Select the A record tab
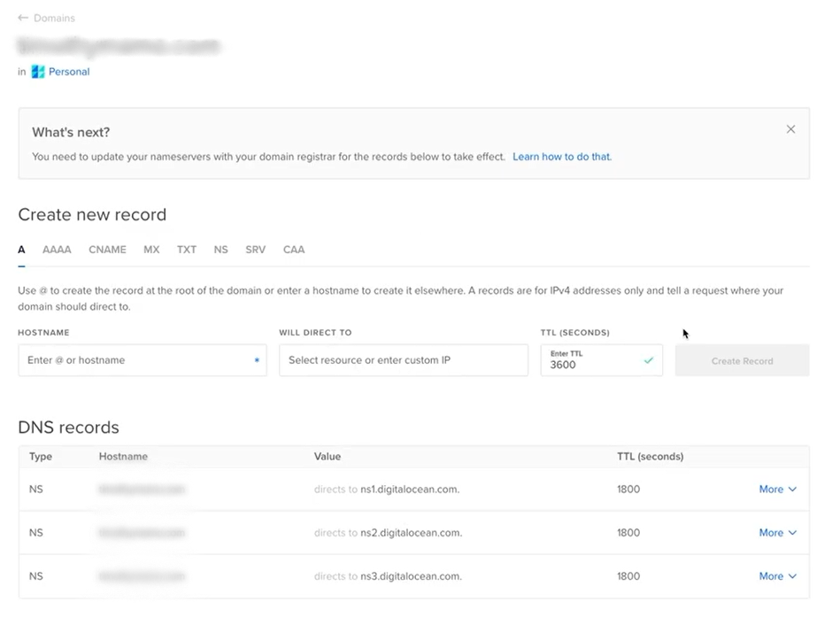 [x=21, y=250]
